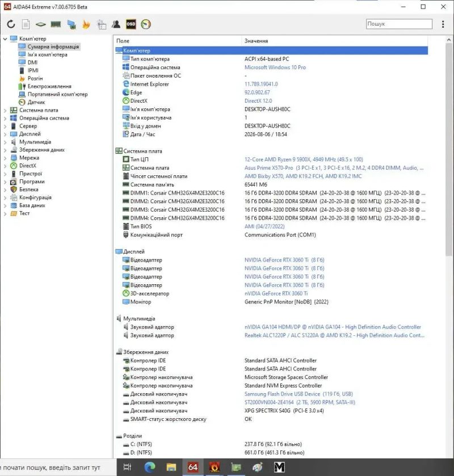Select Тест in the tree

pyautogui.click(x=24, y=213)
